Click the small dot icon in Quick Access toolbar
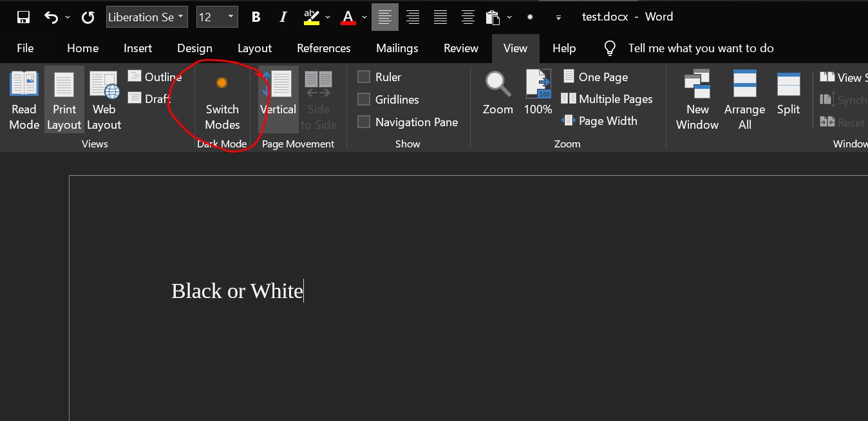Image resolution: width=868 pixels, height=421 pixels. pyautogui.click(x=530, y=17)
